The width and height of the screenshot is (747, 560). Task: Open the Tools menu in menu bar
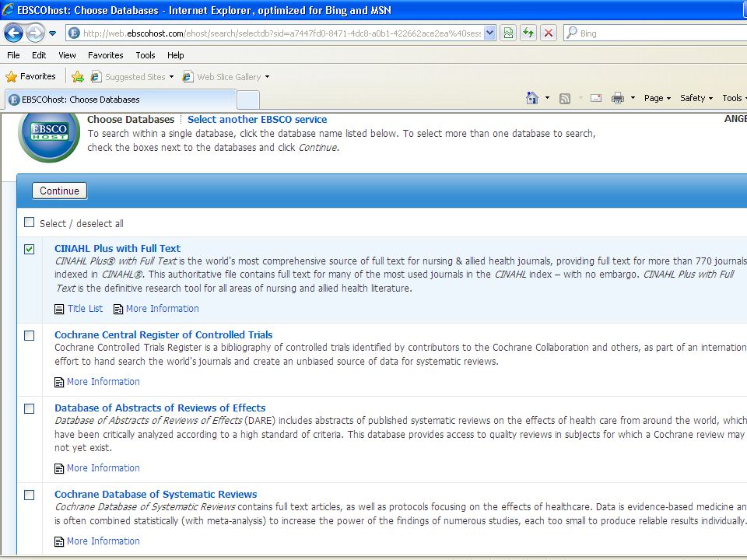[x=146, y=55]
